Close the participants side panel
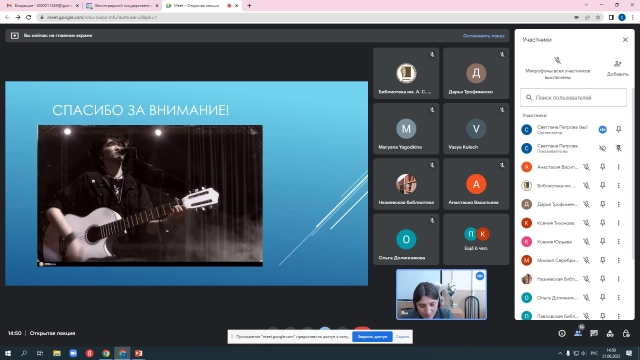The width and height of the screenshot is (640, 360). pos(625,40)
